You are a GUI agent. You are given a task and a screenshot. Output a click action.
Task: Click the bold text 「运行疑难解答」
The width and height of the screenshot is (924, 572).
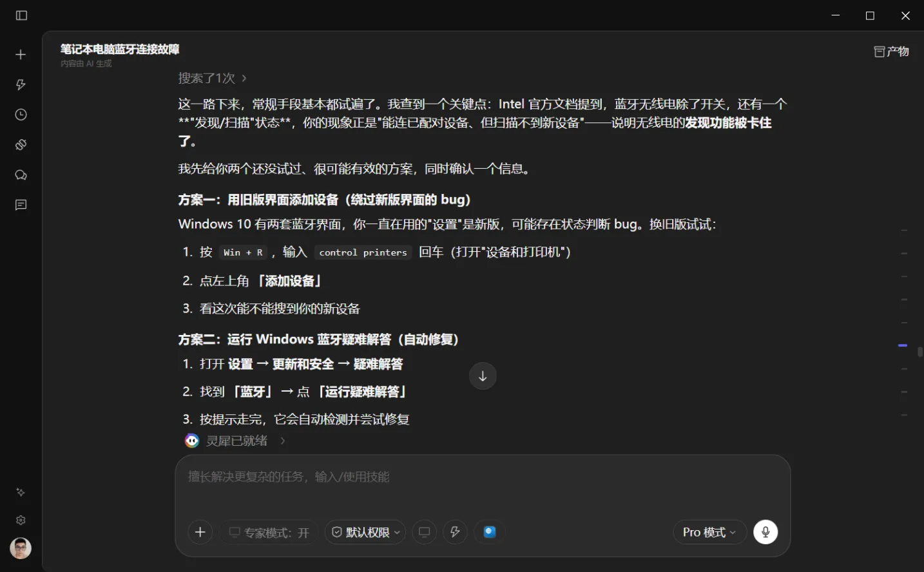pos(363,392)
